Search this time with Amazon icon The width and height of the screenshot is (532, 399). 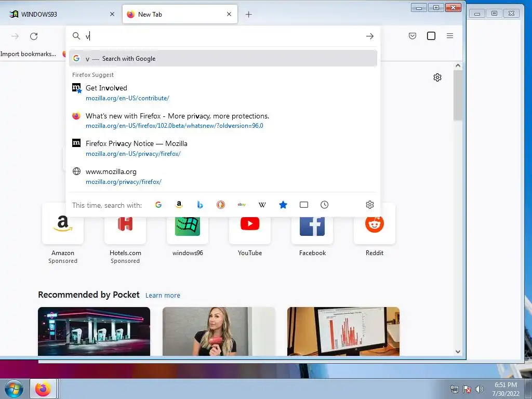click(x=179, y=205)
